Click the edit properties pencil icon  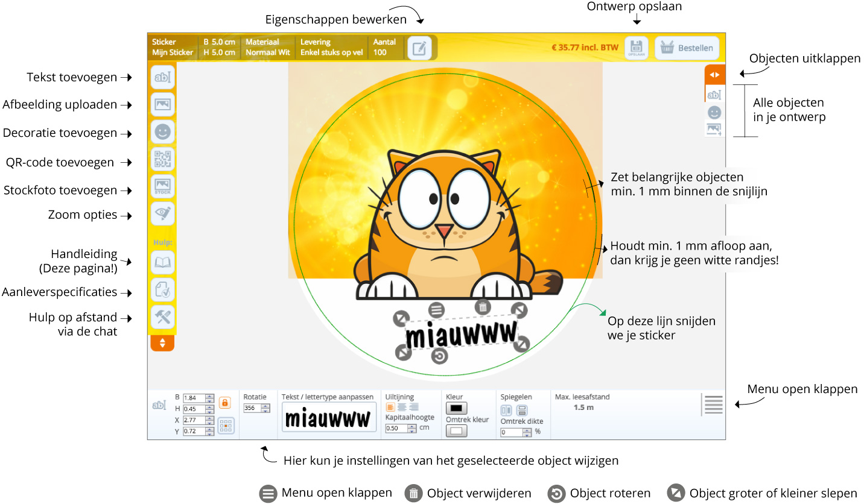click(419, 48)
